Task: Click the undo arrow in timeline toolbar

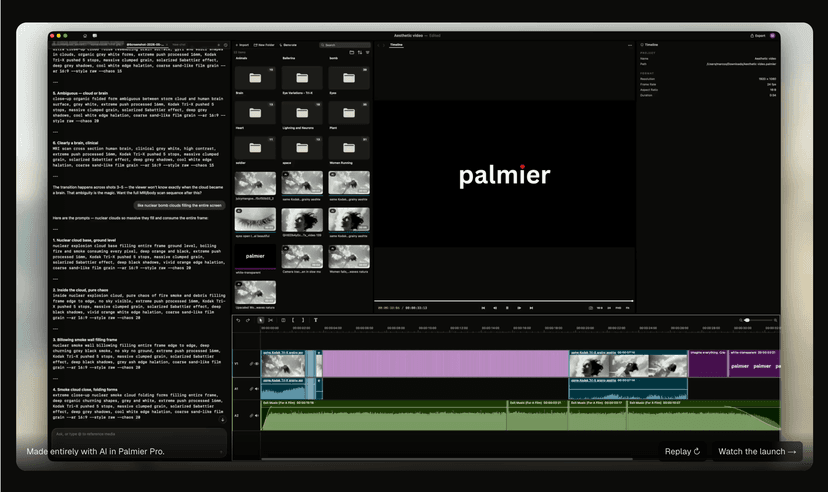Action: pyautogui.click(x=238, y=320)
